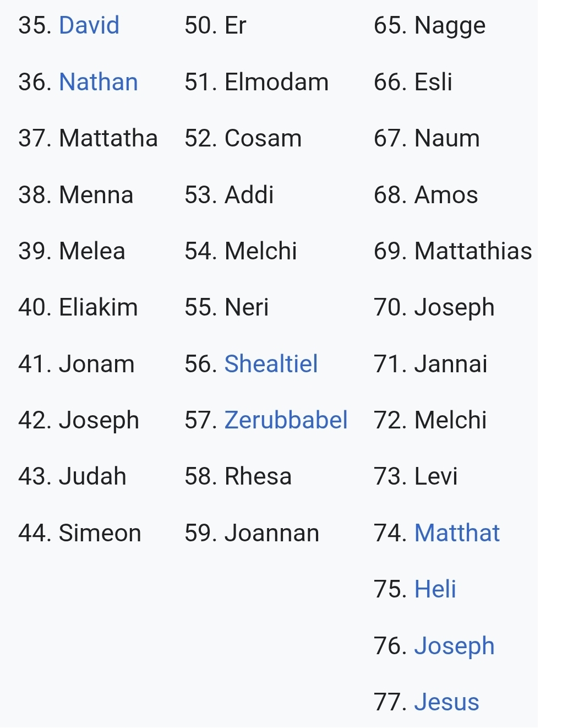Select list entry 50 Er
This screenshot has height=728, width=562.
[215, 25]
